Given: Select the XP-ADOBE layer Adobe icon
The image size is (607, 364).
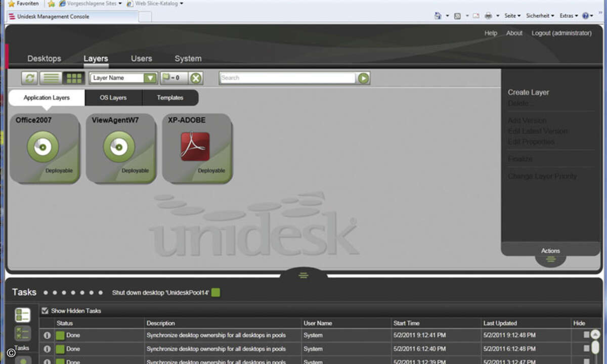Looking at the screenshot, I should tap(195, 147).
